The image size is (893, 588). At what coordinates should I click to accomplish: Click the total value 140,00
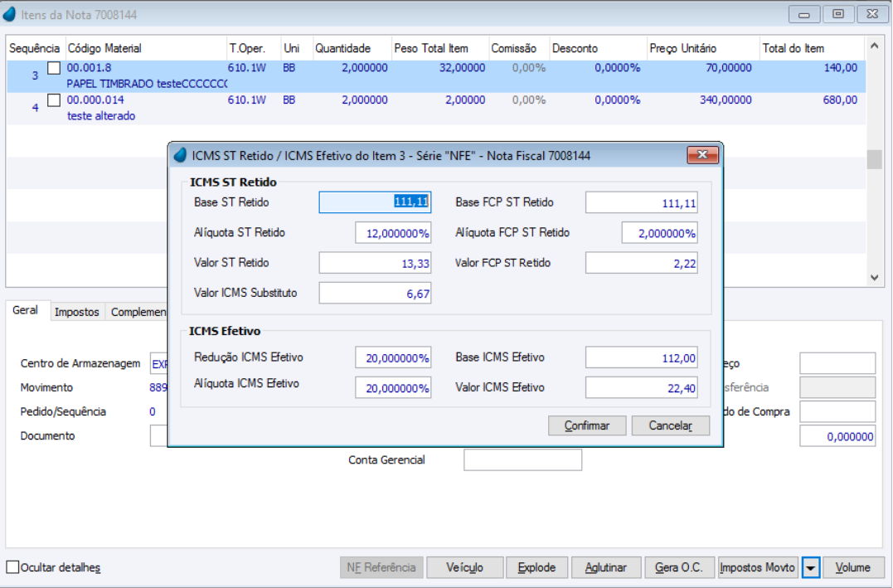click(840, 68)
